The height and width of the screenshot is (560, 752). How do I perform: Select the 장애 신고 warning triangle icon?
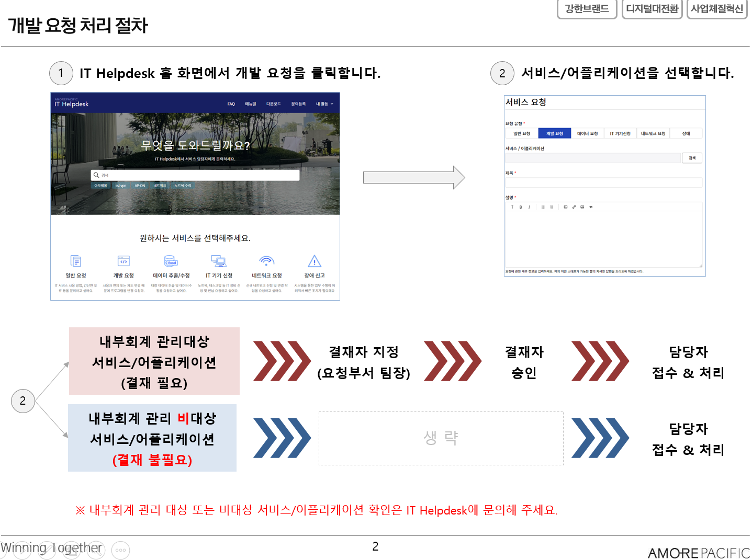tap(315, 261)
